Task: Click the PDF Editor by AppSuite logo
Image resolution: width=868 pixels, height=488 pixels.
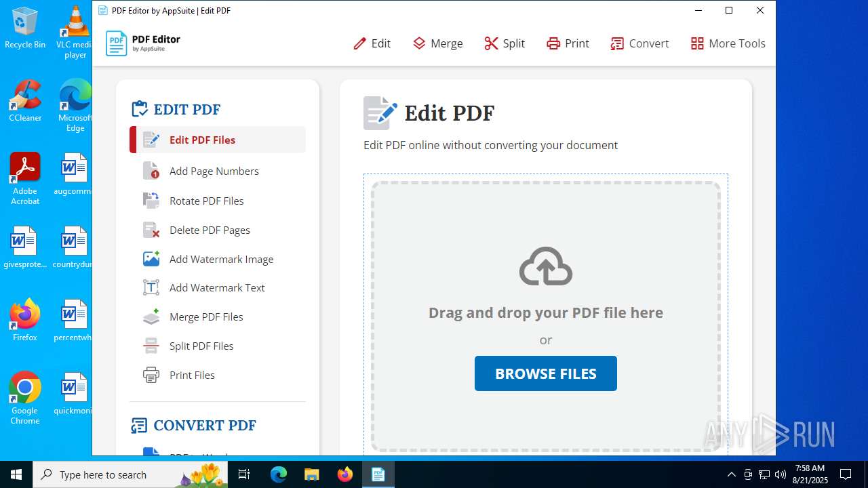Action: click(x=143, y=43)
